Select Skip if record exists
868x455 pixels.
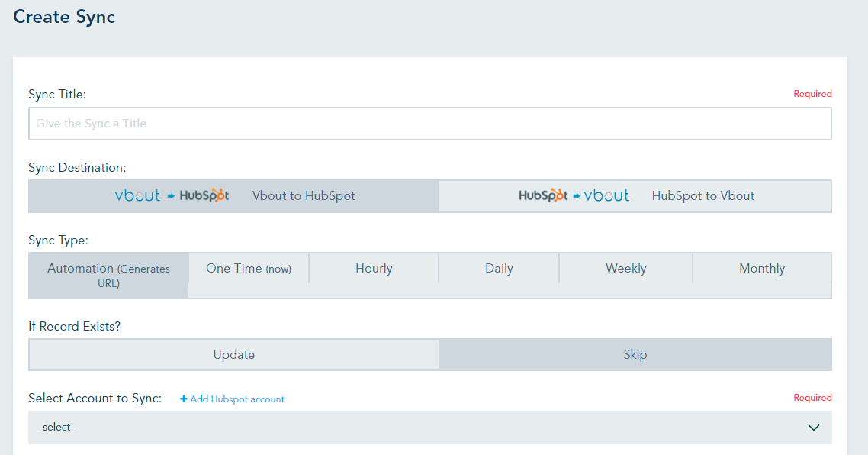click(x=635, y=355)
